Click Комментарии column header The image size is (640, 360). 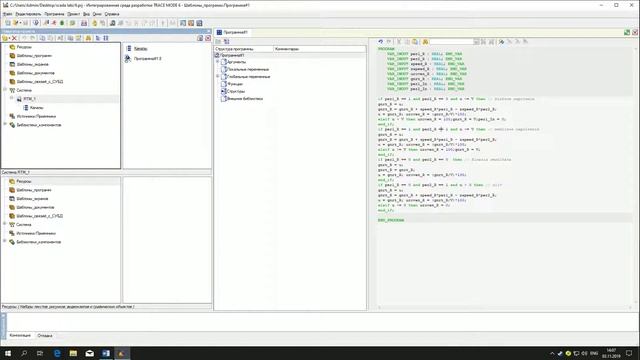(x=320, y=49)
